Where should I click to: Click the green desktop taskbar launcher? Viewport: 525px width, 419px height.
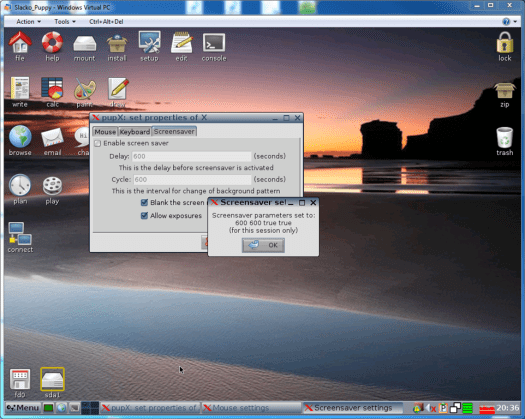click(x=49, y=408)
